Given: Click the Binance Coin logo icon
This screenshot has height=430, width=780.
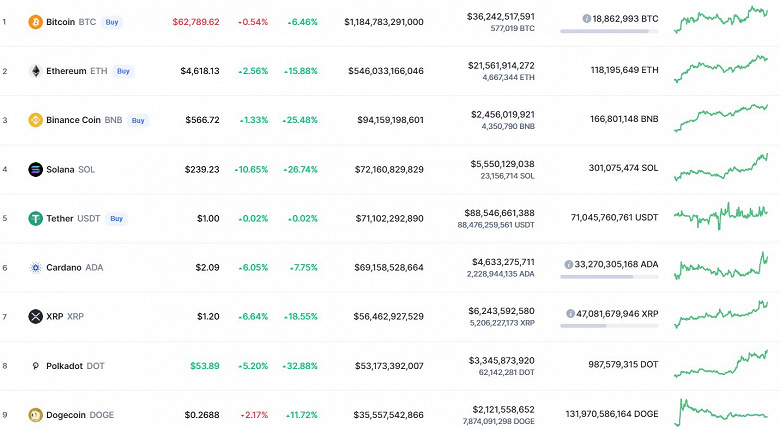Looking at the screenshot, I should click(36, 120).
